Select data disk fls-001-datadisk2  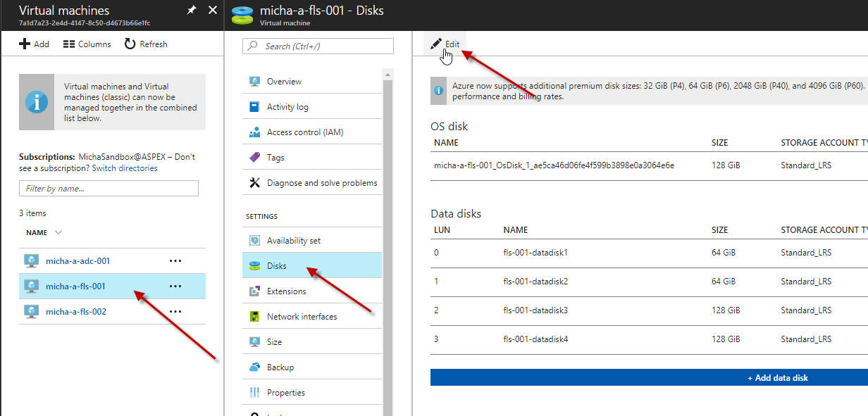click(535, 282)
